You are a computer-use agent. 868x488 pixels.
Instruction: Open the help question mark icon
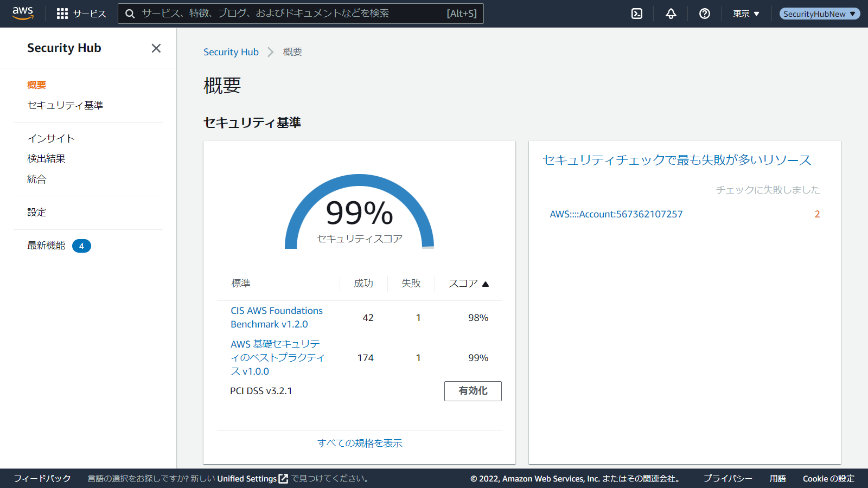(x=705, y=14)
